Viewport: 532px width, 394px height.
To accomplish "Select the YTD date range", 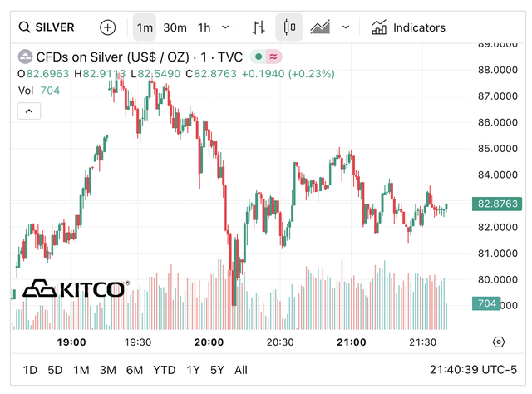I will (x=165, y=370).
